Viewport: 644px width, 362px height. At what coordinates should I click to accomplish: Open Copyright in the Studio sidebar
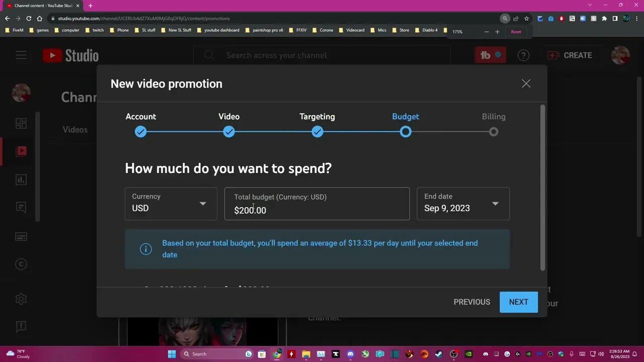point(21,264)
